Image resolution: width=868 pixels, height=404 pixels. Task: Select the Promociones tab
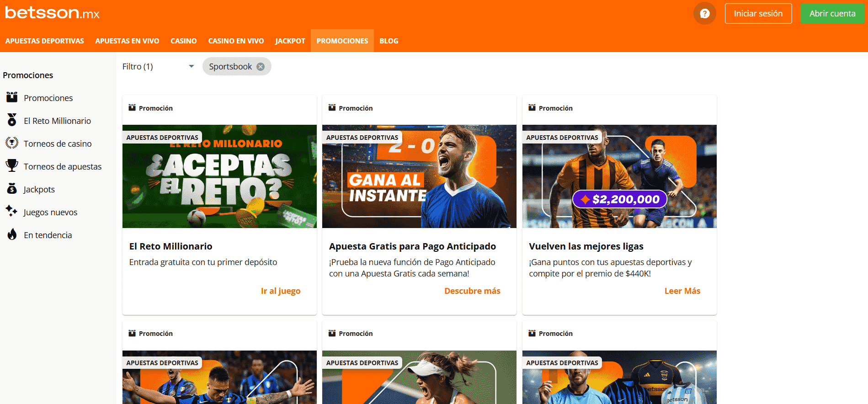coord(342,41)
